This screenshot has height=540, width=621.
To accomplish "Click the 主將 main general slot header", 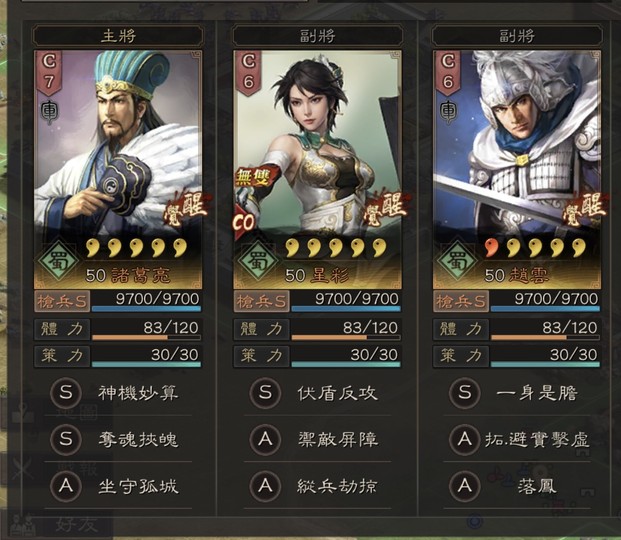I will tap(118, 36).
